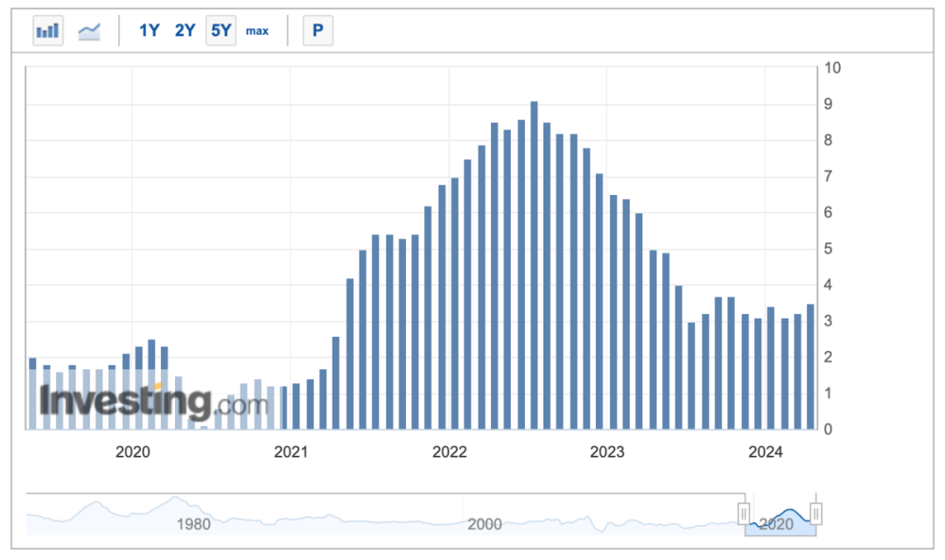Image resolution: width=945 pixels, height=560 pixels.
Task: Click the 2023 x-axis year label
Action: [607, 452]
